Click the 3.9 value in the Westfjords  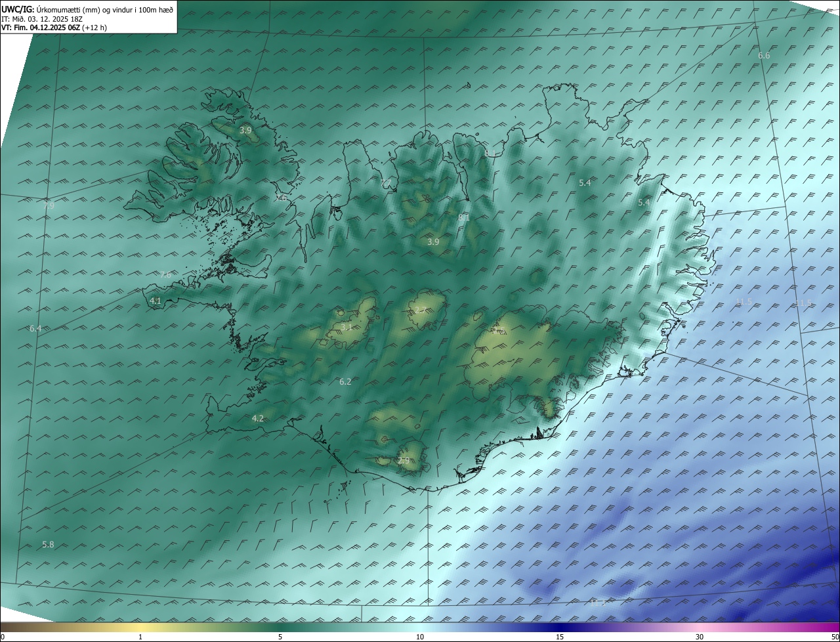point(245,131)
